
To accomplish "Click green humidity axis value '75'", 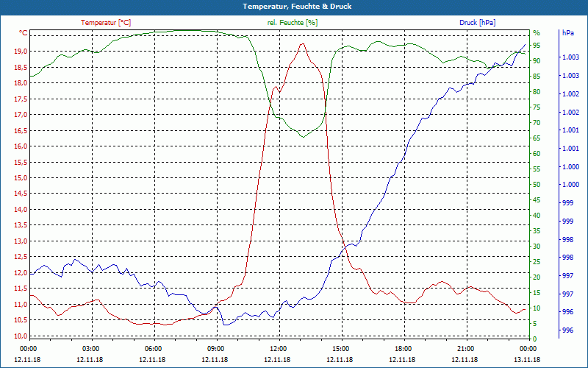I will click(537, 107).
